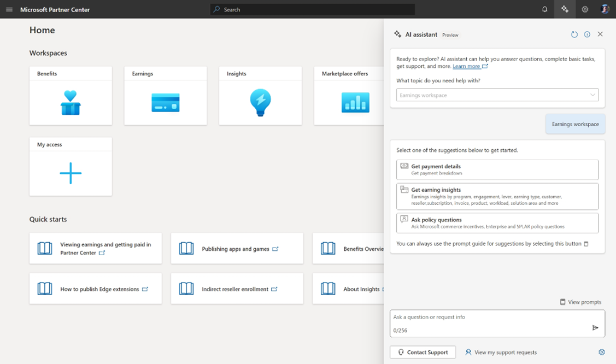Click the gear icon near Contact Support
This screenshot has width=616, height=364.
tap(602, 352)
